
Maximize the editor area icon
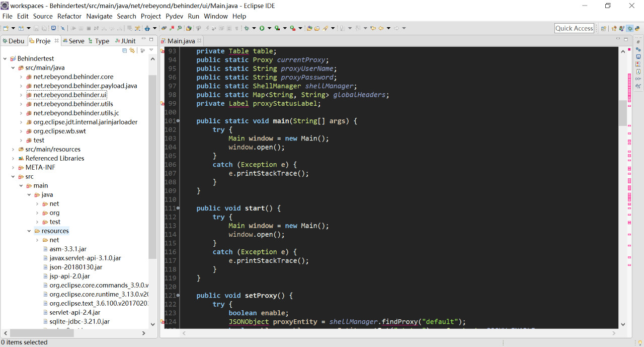[626, 39]
